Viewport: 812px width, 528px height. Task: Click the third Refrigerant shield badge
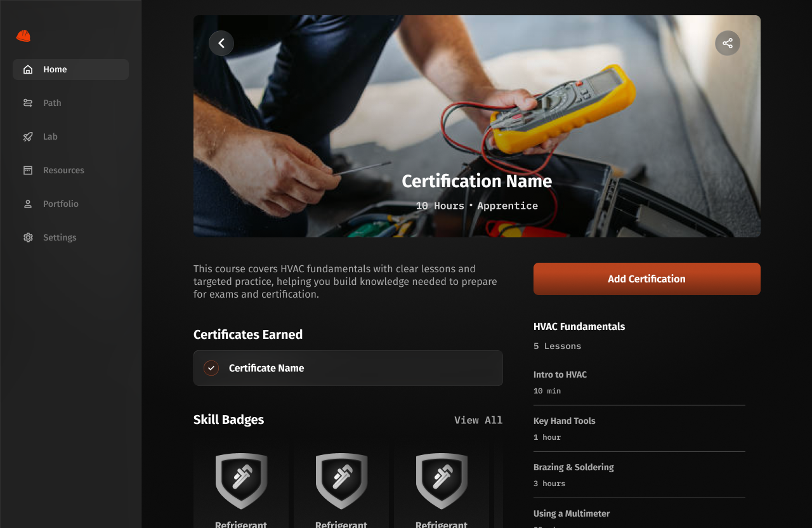tap(442, 481)
